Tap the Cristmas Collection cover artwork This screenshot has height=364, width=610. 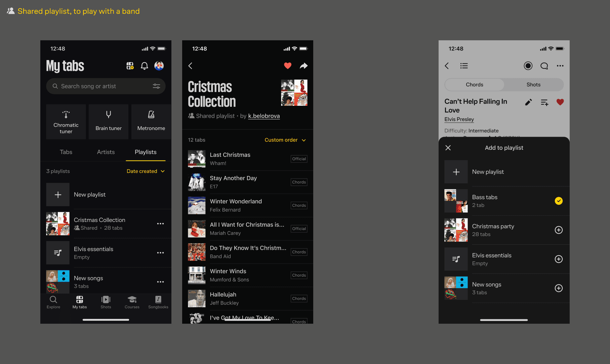coord(294,93)
